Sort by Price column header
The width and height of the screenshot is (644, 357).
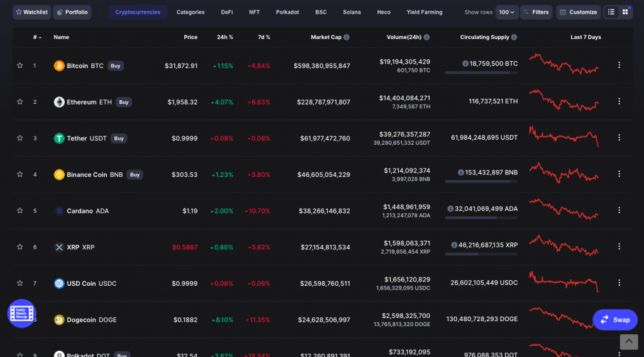191,37
